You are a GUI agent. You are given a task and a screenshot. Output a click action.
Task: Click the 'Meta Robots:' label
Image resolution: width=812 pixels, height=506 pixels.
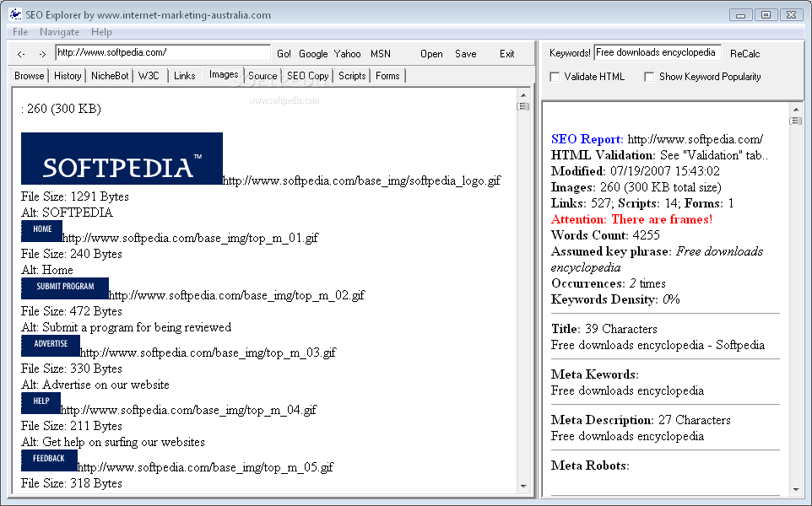590,466
